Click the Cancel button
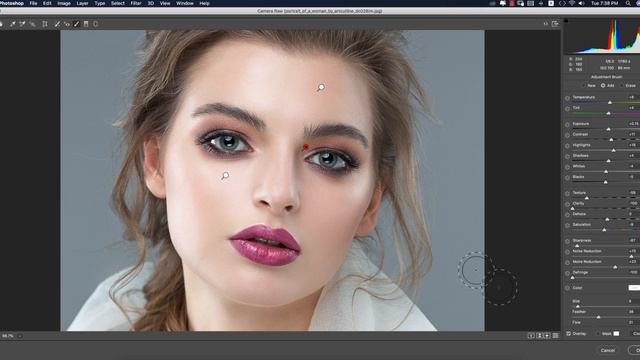Image resolution: width=640 pixels, height=360 pixels. tap(608, 350)
